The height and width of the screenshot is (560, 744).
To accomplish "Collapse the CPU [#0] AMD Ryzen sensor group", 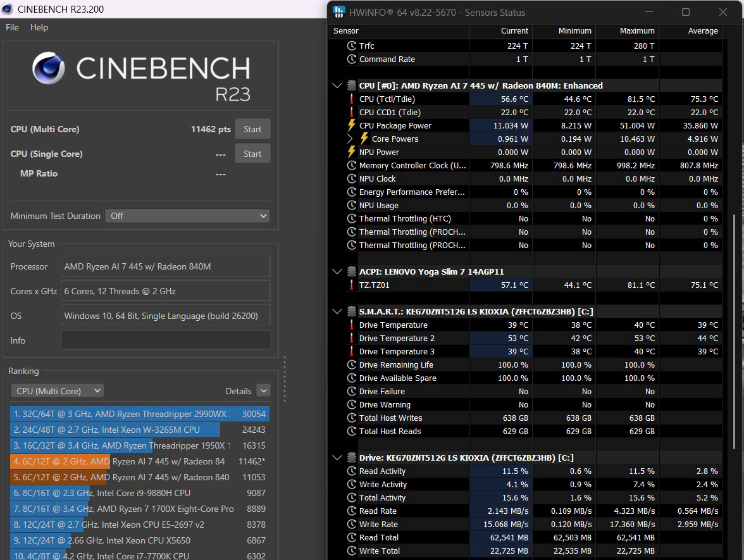I will tap(337, 85).
